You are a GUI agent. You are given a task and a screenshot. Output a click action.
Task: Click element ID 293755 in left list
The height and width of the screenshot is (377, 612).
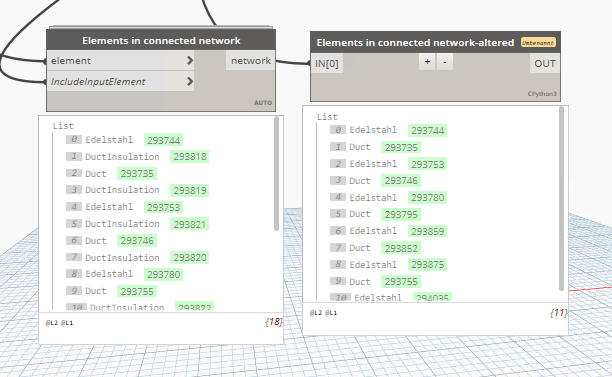coord(137,291)
